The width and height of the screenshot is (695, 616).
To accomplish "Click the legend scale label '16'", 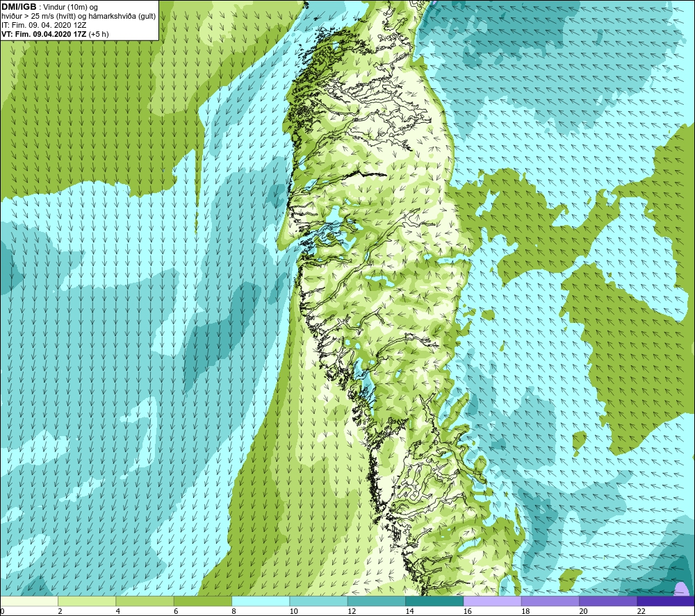I will point(467,611).
